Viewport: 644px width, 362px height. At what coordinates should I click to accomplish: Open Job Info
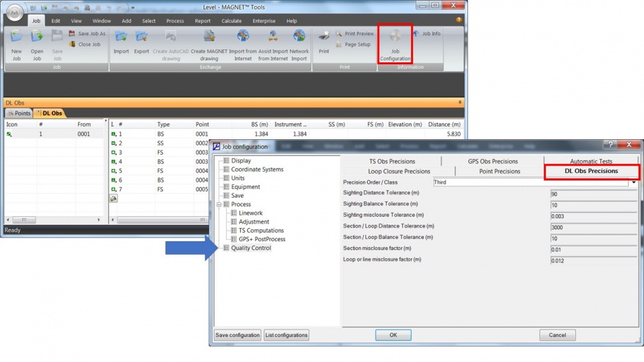[427, 34]
